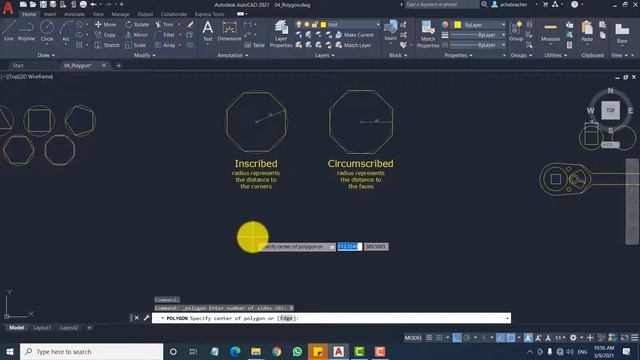Expand the Draw panel
This screenshot has width=640, height=360.
(46, 55)
